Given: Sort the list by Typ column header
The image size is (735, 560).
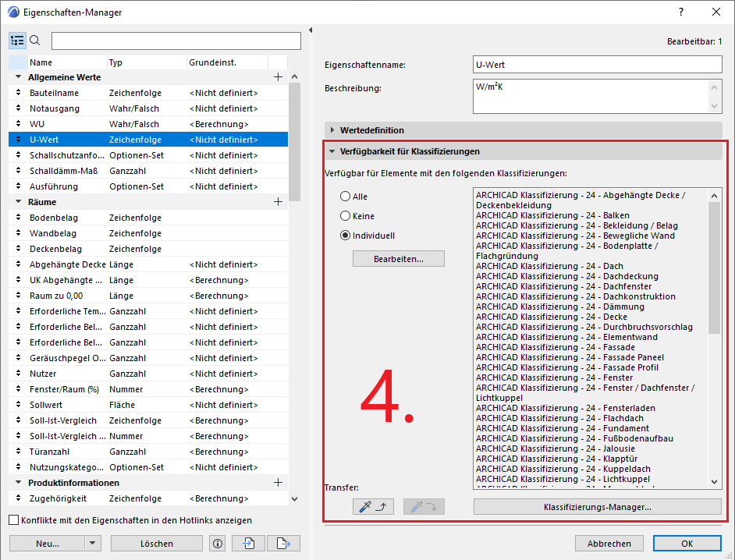Looking at the screenshot, I should point(145,62).
